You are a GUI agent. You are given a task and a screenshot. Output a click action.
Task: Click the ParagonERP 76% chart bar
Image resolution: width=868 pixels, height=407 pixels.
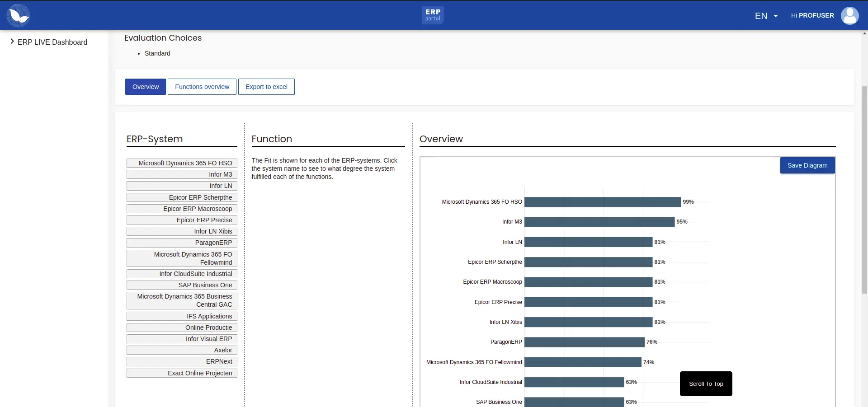point(585,342)
